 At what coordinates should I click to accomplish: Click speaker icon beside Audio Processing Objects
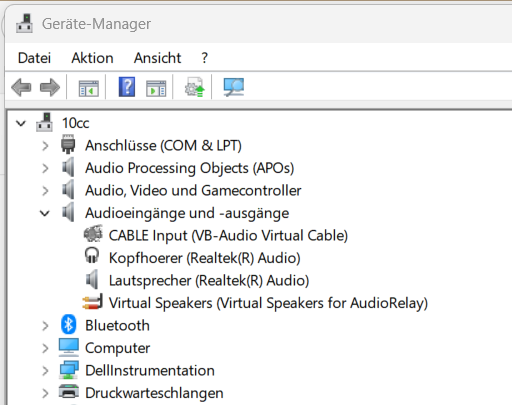[x=68, y=167]
